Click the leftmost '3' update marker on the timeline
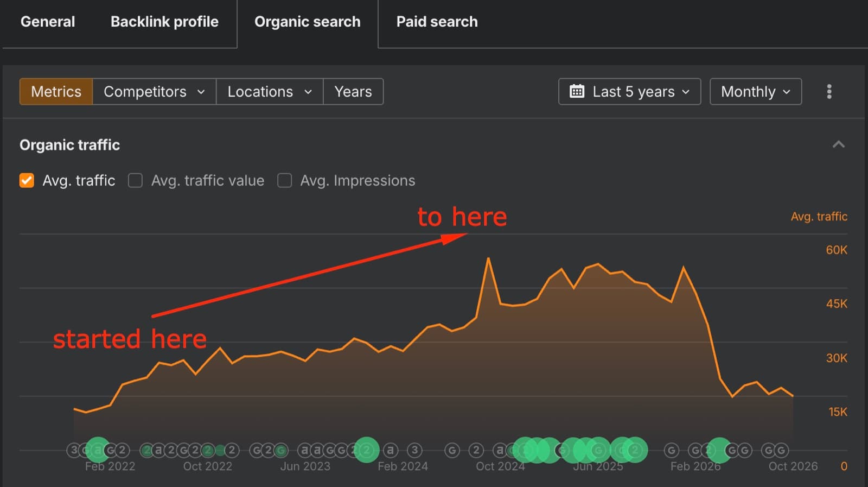This screenshot has height=487, width=868. coord(74,450)
